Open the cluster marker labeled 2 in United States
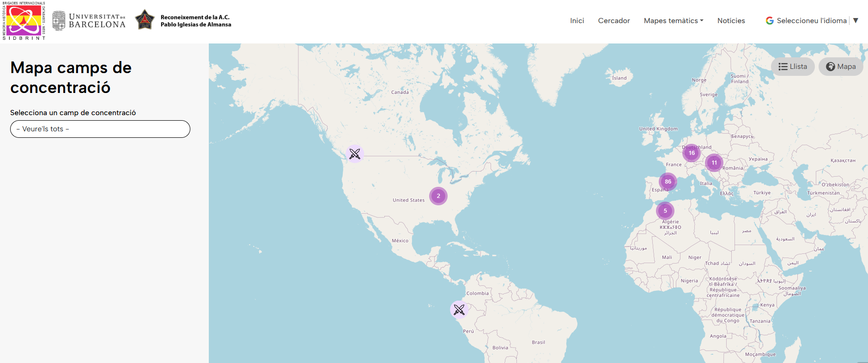Viewport: 868px width, 363px height. [x=438, y=196]
